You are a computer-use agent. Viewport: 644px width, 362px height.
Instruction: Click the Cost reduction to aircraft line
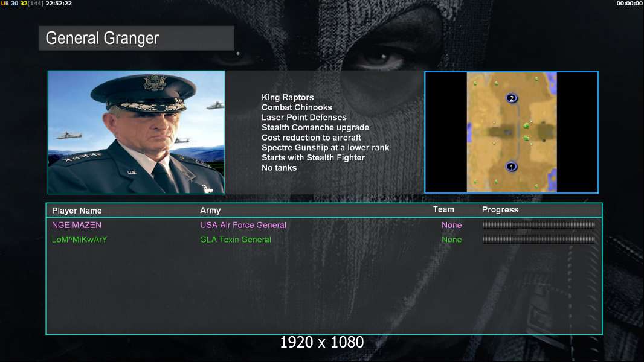[311, 138]
